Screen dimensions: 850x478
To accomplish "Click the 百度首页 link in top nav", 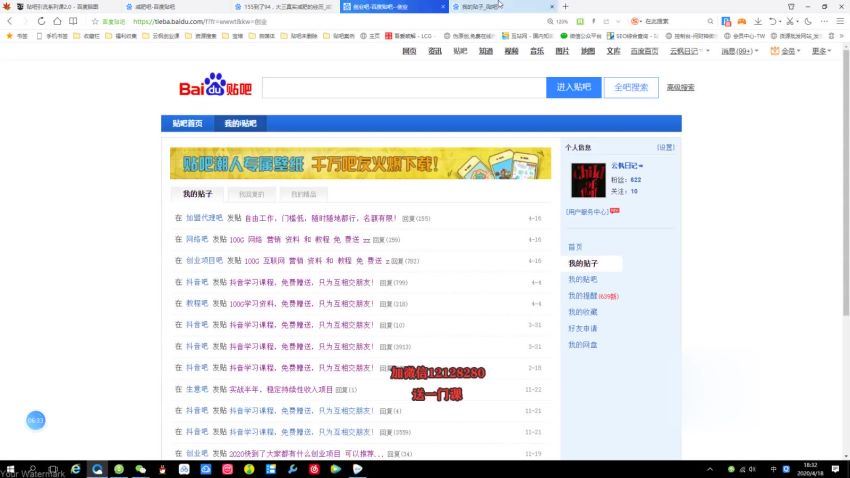I will pyautogui.click(x=644, y=51).
